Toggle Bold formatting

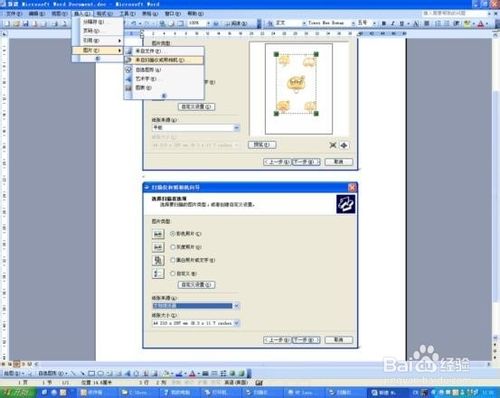pyautogui.click(x=384, y=23)
